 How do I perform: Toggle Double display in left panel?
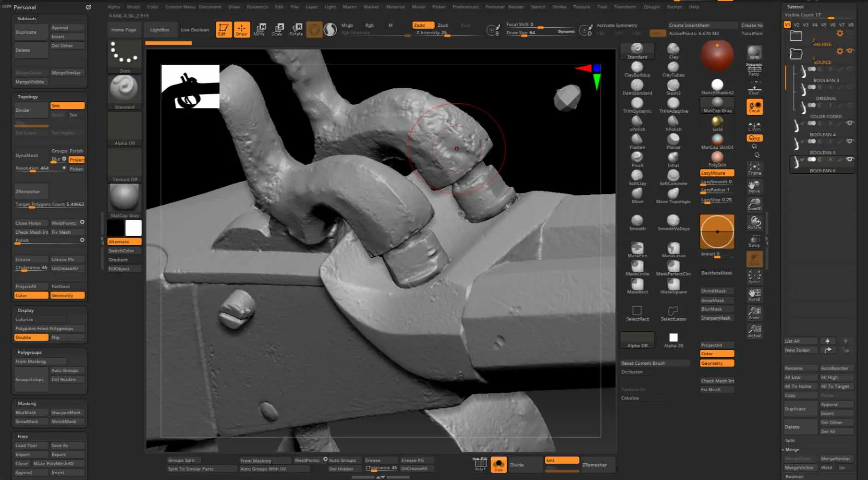coord(31,337)
